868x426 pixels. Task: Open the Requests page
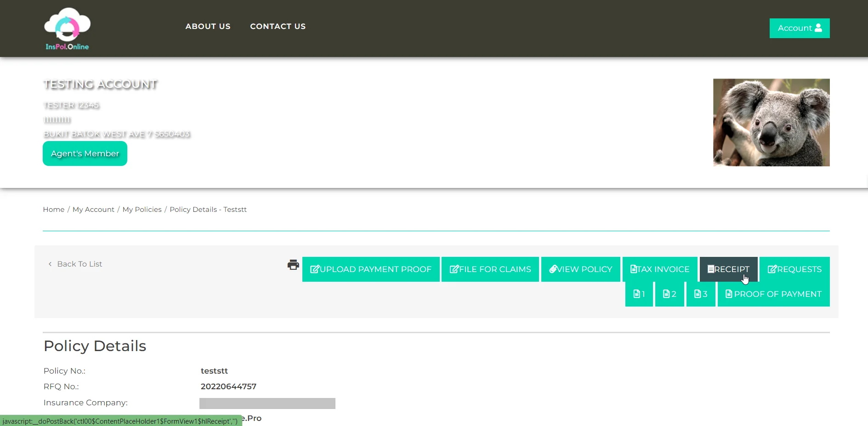click(794, 269)
